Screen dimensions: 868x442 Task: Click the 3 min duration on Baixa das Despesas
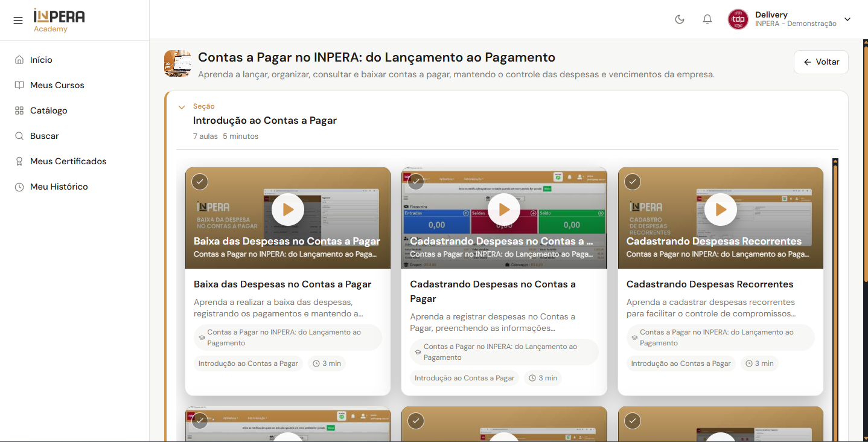[x=327, y=364]
